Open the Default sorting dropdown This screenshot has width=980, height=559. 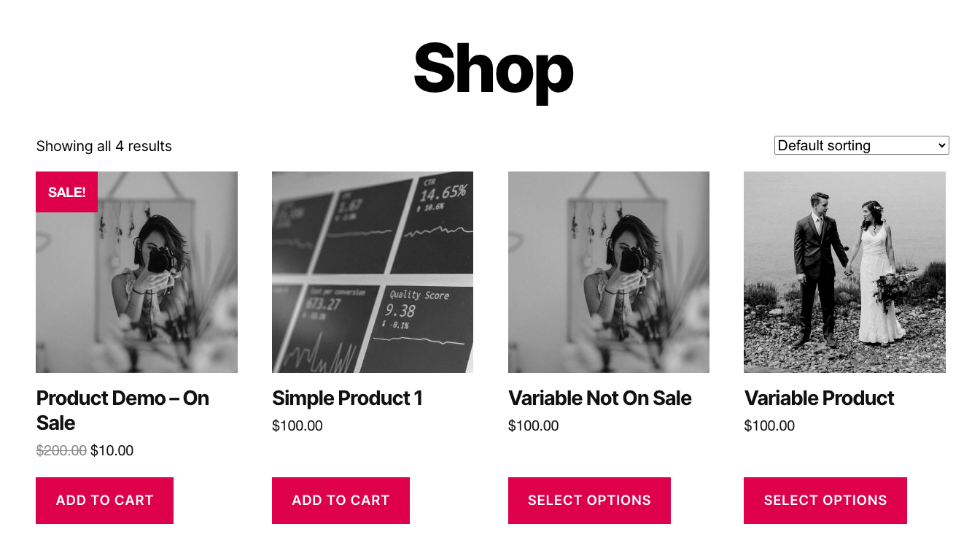pos(861,145)
